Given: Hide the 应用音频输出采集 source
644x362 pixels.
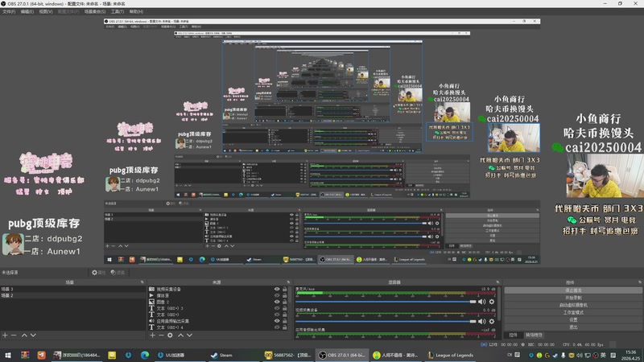Looking at the screenshot, I should click(277, 321).
